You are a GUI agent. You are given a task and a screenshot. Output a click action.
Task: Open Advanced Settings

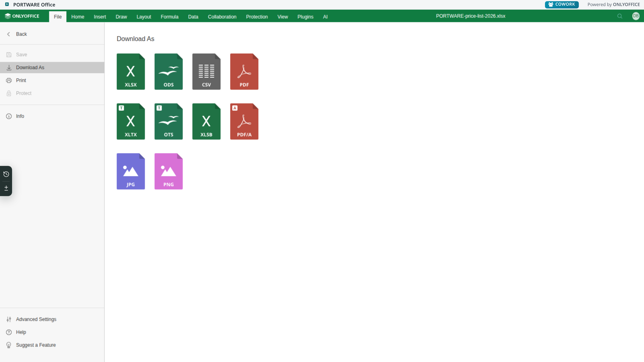52,319
